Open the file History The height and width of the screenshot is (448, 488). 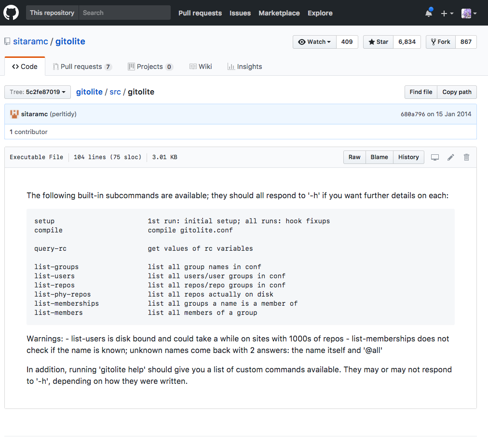408,157
